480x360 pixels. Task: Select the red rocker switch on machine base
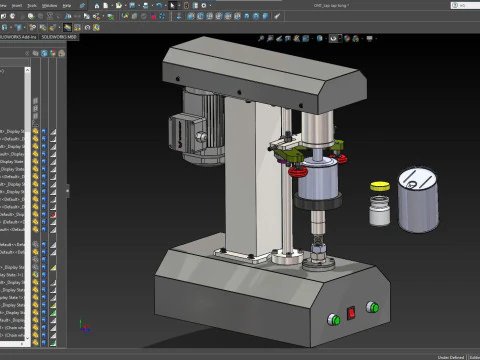tap(351, 313)
